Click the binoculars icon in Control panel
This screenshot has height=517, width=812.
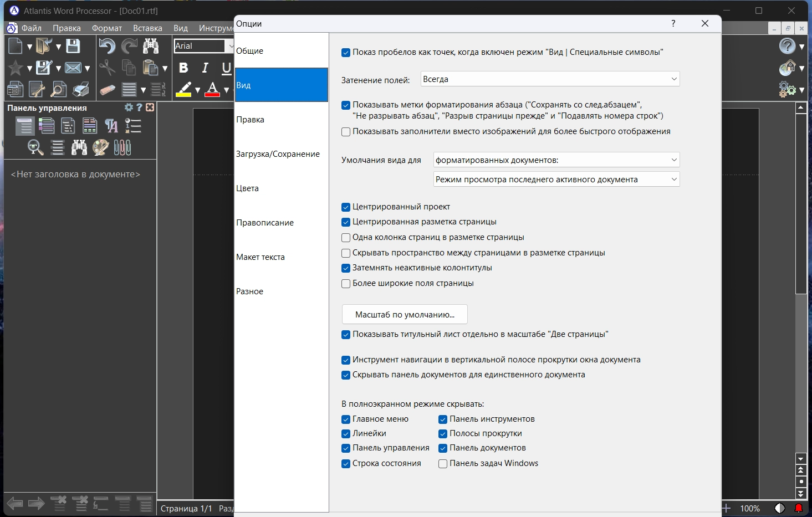79,147
